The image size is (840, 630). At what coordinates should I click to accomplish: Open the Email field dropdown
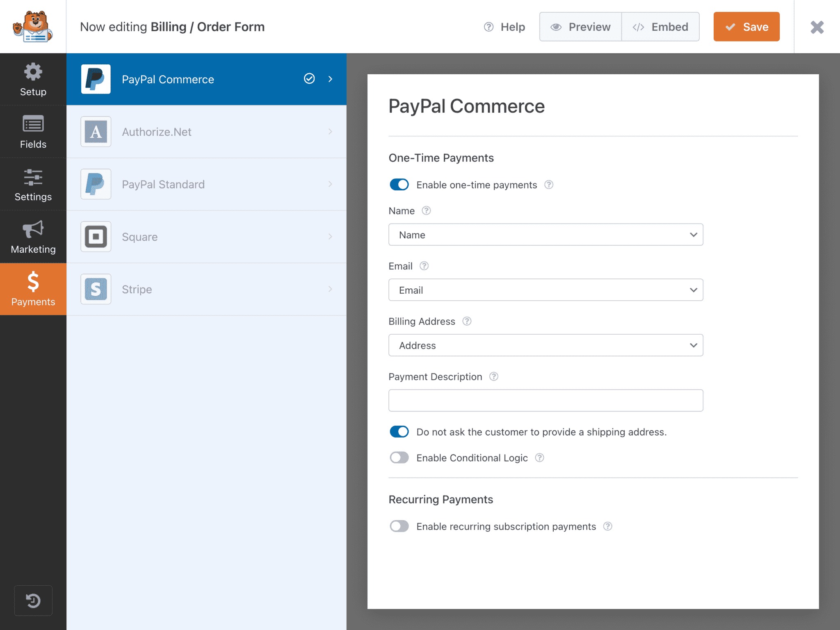pos(546,290)
